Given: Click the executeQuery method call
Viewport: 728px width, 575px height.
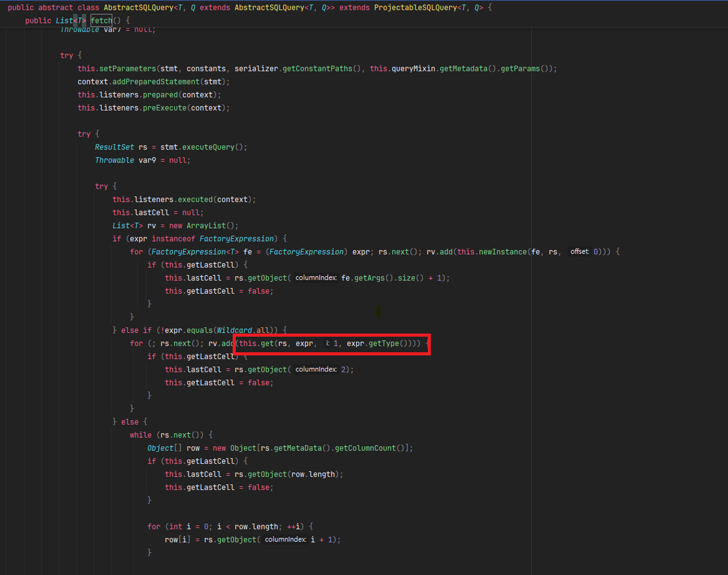Looking at the screenshot, I should tap(208, 147).
